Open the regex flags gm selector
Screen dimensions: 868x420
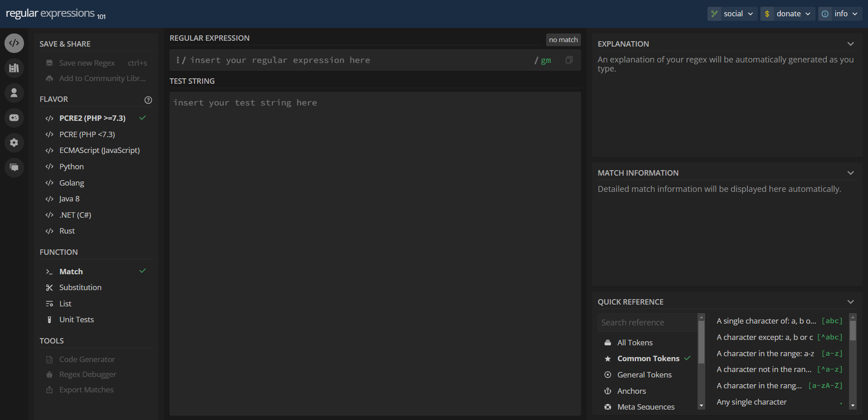(546, 60)
